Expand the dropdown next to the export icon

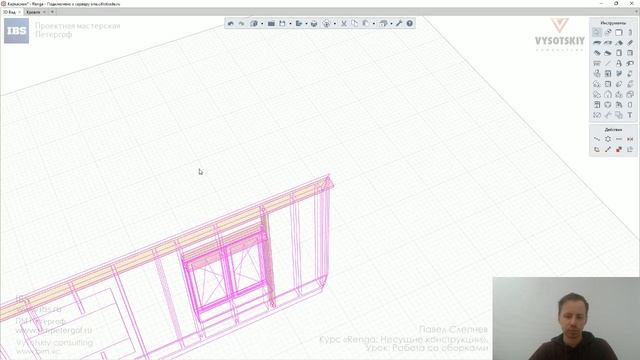pos(306,24)
